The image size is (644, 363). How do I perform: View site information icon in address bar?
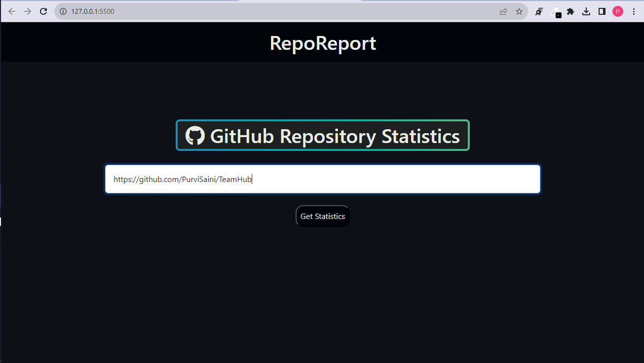(x=63, y=11)
